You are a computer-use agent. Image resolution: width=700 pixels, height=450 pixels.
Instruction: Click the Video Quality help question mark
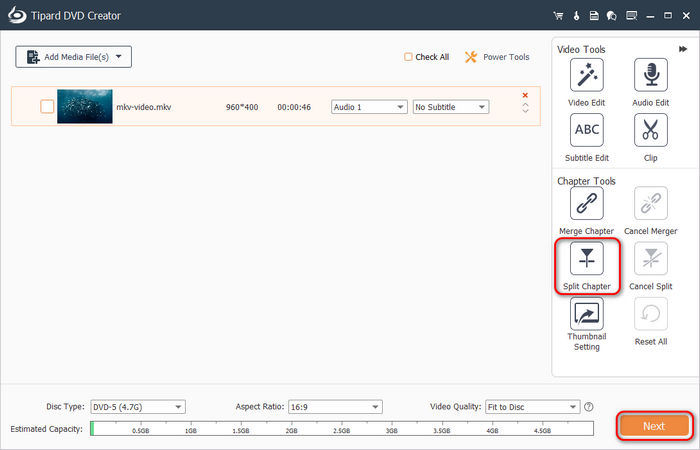point(589,407)
